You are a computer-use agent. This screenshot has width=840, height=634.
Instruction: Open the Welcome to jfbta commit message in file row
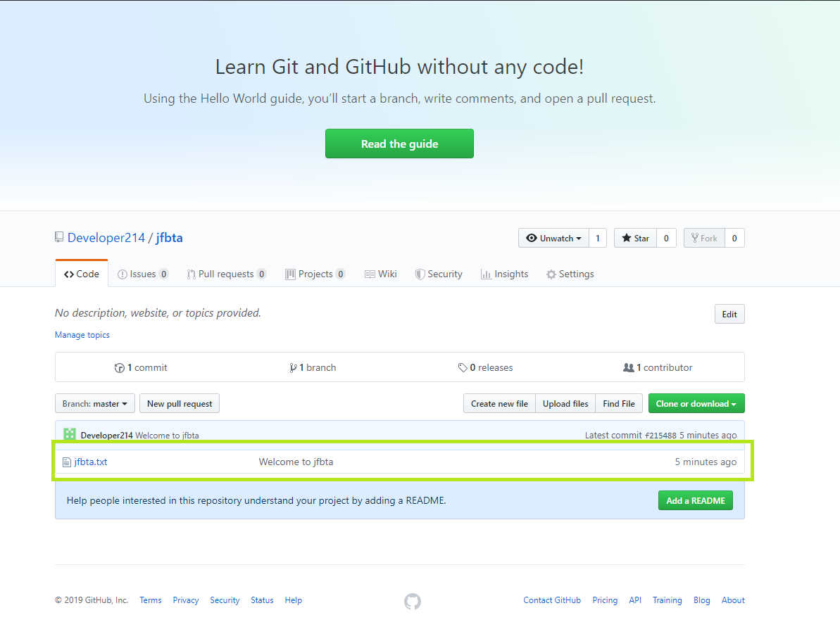click(x=296, y=462)
